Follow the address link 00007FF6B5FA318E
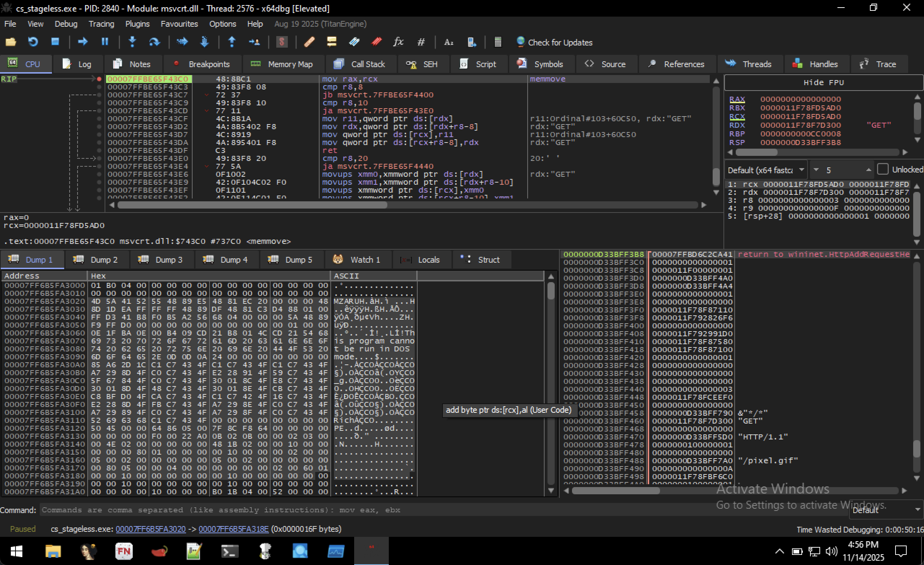Image resolution: width=924 pixels, height=565 pixels. pyautogui.click(x=234, y=529)
